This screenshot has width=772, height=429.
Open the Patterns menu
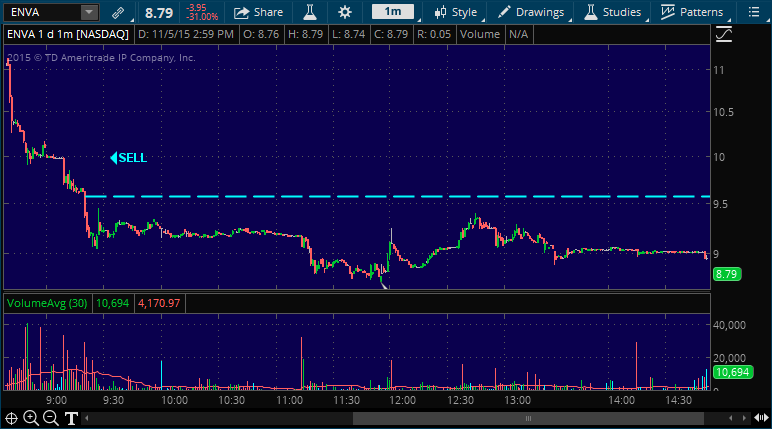tap(692, 12)
